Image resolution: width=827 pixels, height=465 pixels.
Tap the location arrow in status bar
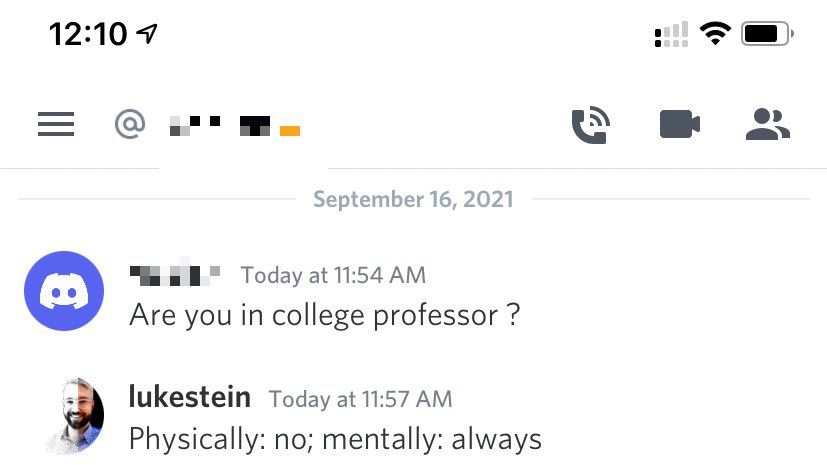coord(147,34)
